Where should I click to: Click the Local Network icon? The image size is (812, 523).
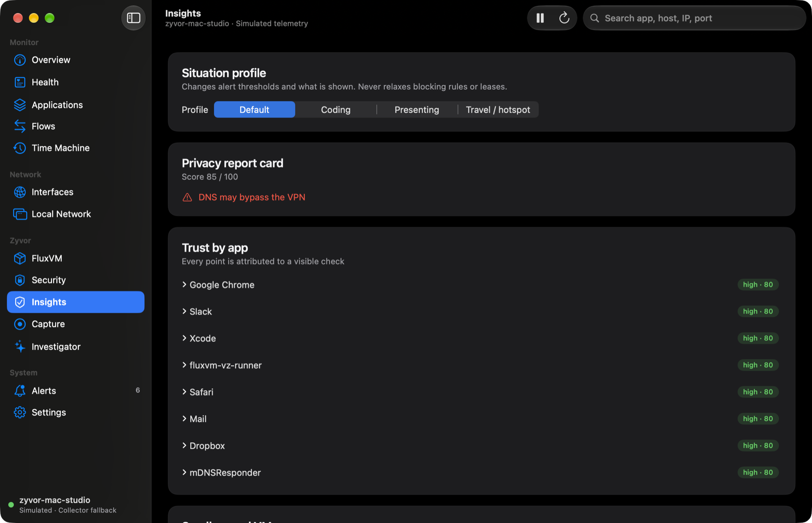click(20, 214)
